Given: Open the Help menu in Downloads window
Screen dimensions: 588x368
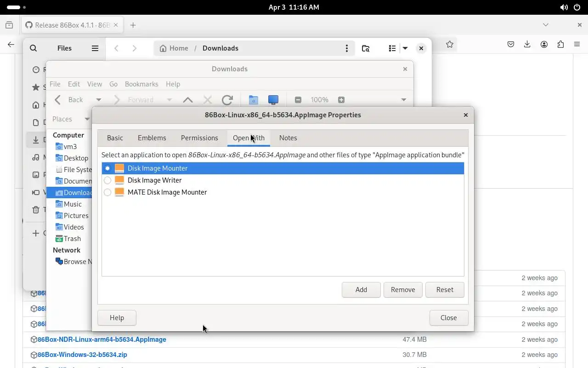Looking at the screenshot, I should [x=173, y=84].
